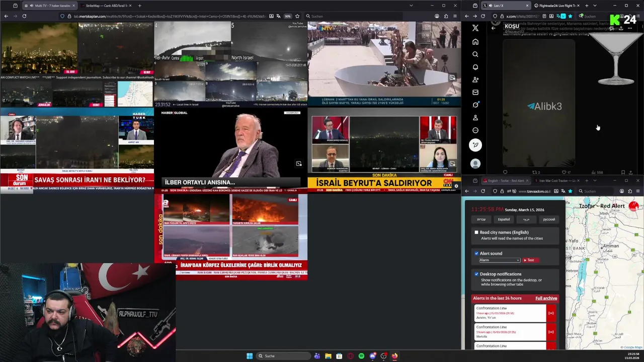Click the Ilber Ortaylı Haber Global stream

point(230,150)
